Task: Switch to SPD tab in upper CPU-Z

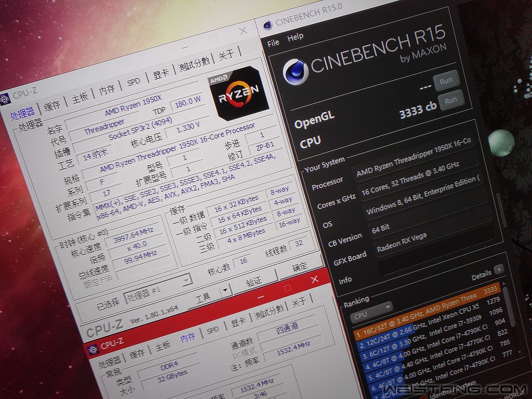Action: 133,81
